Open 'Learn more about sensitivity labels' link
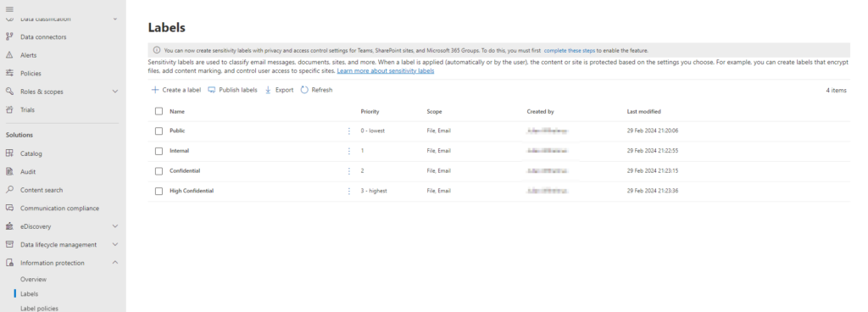868x312 pixels. pyautogui.click(x=386, y=71)
